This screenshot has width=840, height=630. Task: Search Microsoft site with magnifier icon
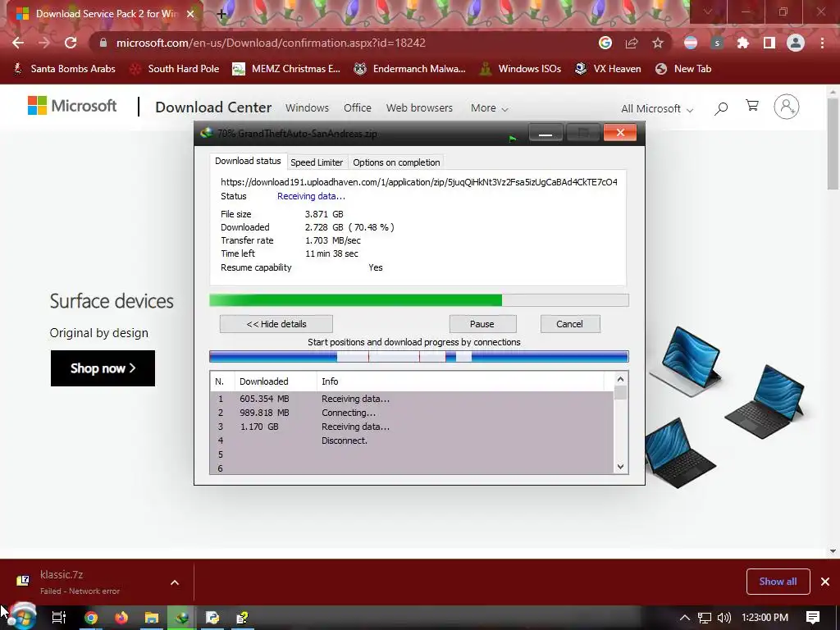721,108
